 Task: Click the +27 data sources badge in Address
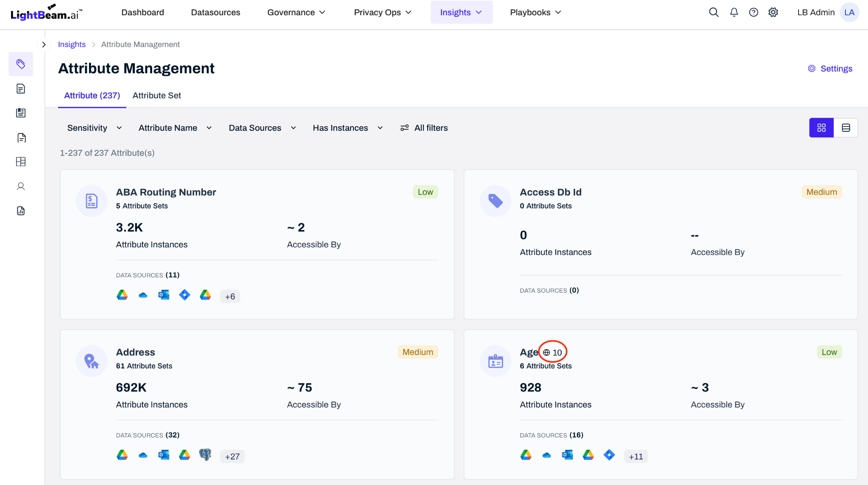tap(232, 456)
